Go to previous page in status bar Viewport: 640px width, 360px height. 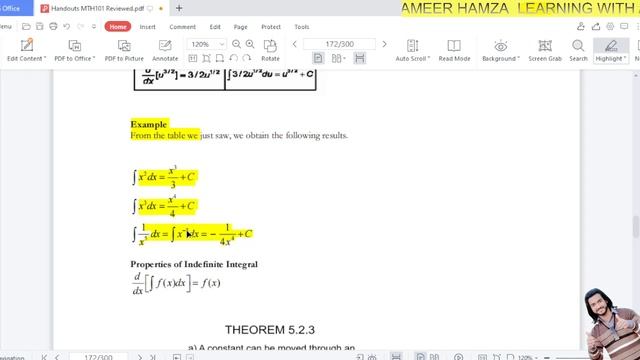tap(57, 357)
